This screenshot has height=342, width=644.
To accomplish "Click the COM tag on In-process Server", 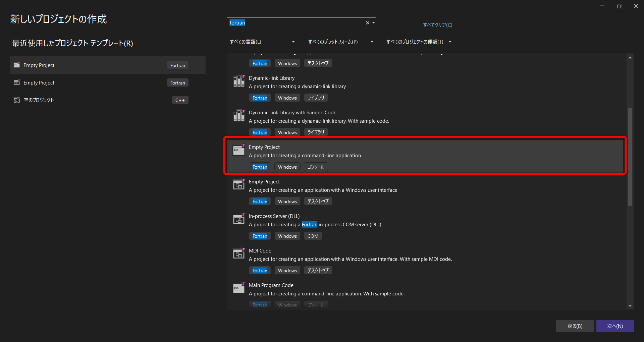I will [313, 236].
